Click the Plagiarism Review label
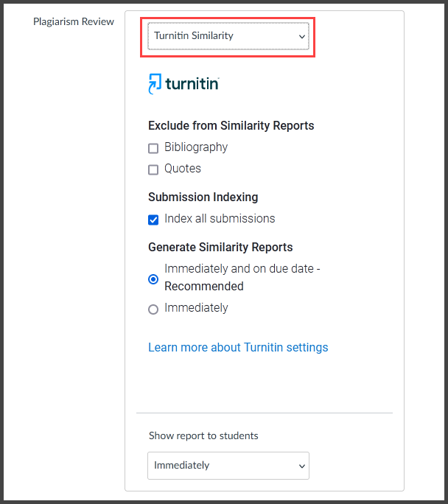Image resolution: width=448 pixels, height=504 pixels. 74,21
